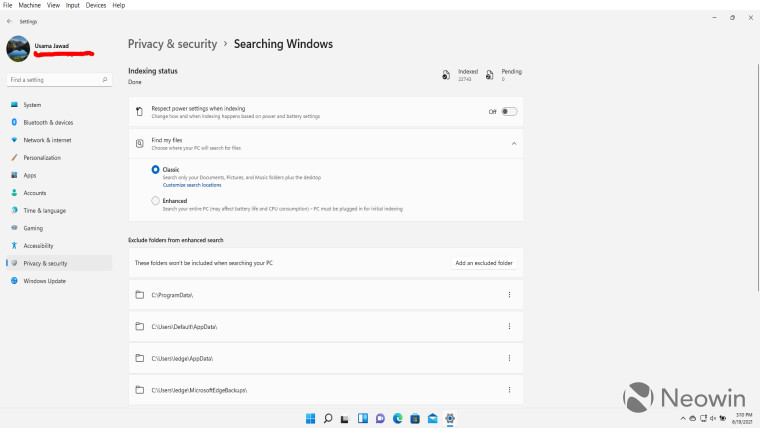Open options menu for MicrosoftEdgeBackups folder
This screenshot has width=760, height=428.
coord(509,390)
